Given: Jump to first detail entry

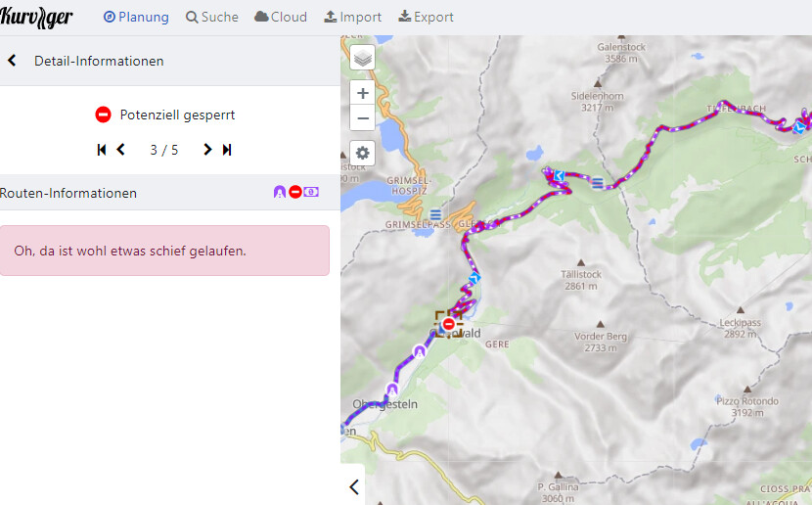Looking at the screenshot, I should pos(102,150).
